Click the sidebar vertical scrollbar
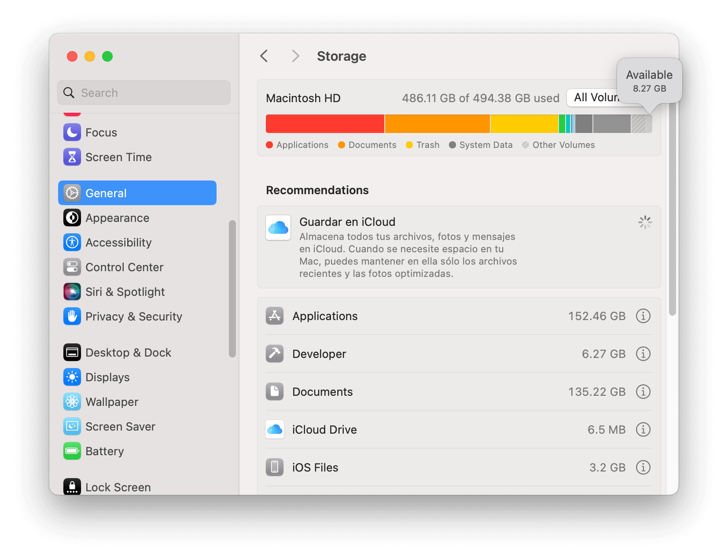The height and width of the screenshot is (560, 728). pyautogui.click(x=232, y=289)
